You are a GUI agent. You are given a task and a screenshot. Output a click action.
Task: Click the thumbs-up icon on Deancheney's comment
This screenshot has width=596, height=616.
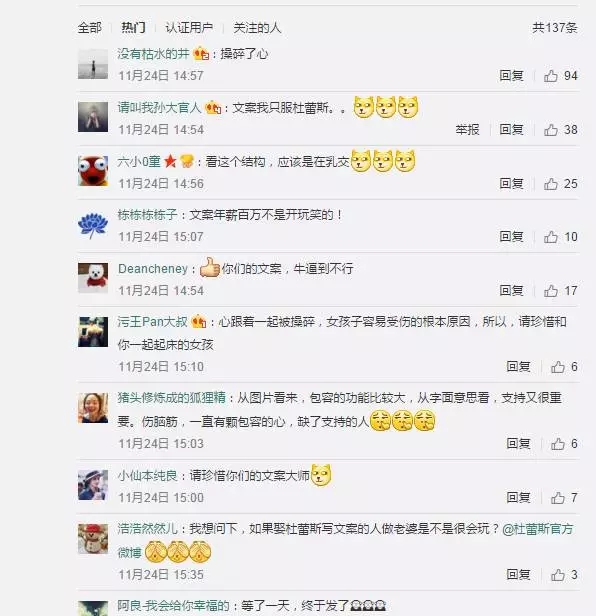click(551, 291)
